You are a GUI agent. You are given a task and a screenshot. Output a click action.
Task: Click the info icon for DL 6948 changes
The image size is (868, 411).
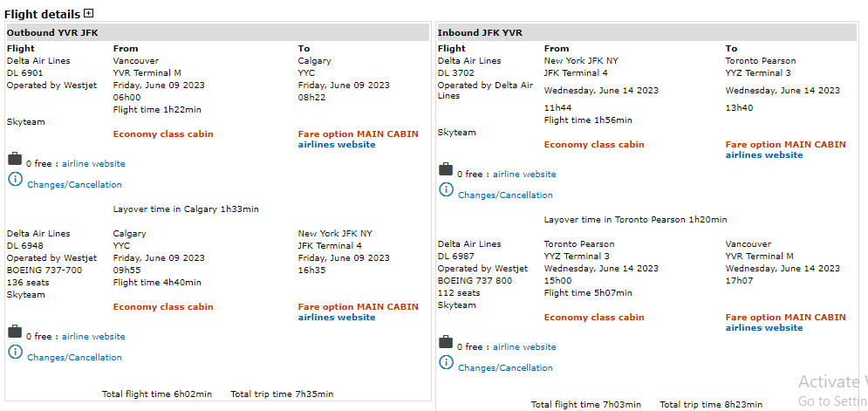(15, 352)
